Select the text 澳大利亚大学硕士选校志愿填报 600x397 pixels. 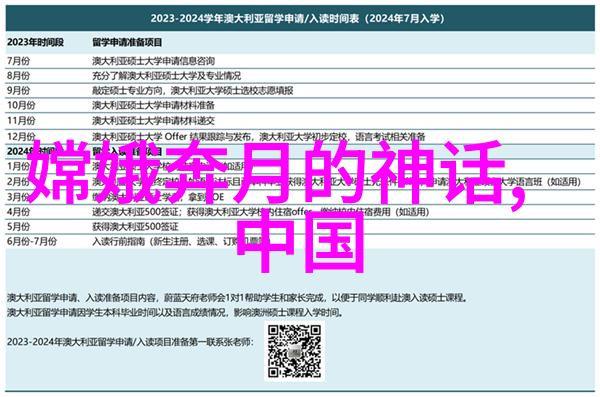click(x=232, y=91)
